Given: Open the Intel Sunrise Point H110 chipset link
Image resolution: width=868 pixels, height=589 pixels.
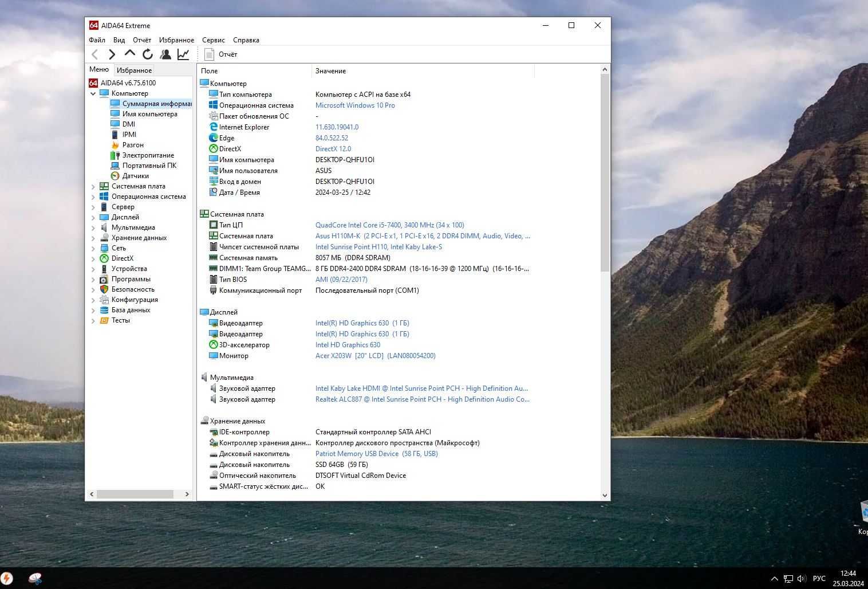Looking at the screenshot, I should [378, 247].
